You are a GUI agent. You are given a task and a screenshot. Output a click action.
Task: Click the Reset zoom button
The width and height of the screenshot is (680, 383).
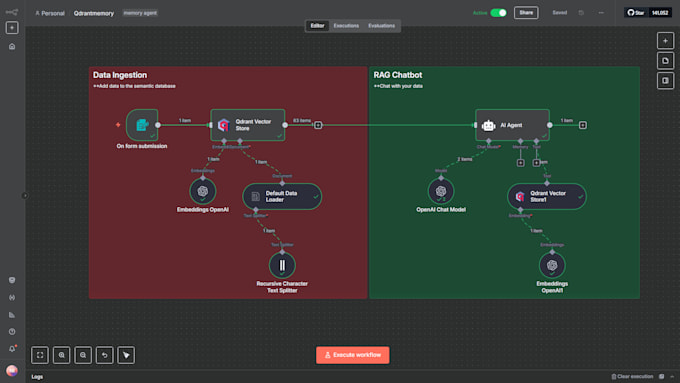(105, 355)
